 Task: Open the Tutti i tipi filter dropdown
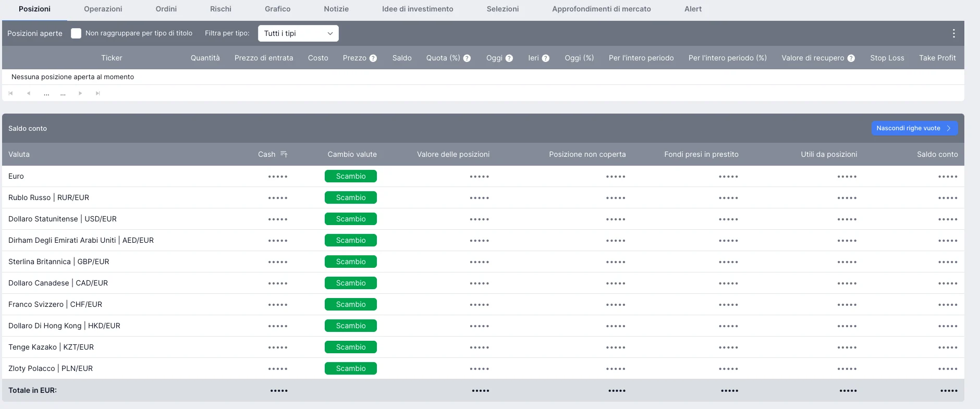[298, 33]
